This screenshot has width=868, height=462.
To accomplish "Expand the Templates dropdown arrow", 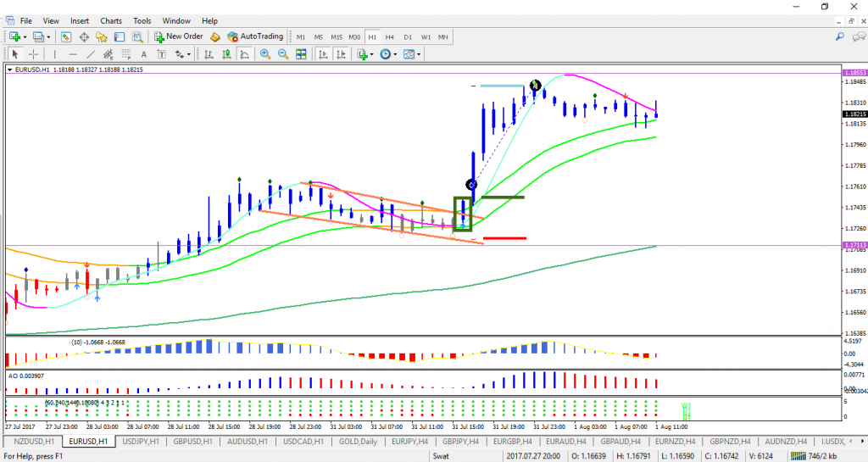I will (x=419, y=54).
